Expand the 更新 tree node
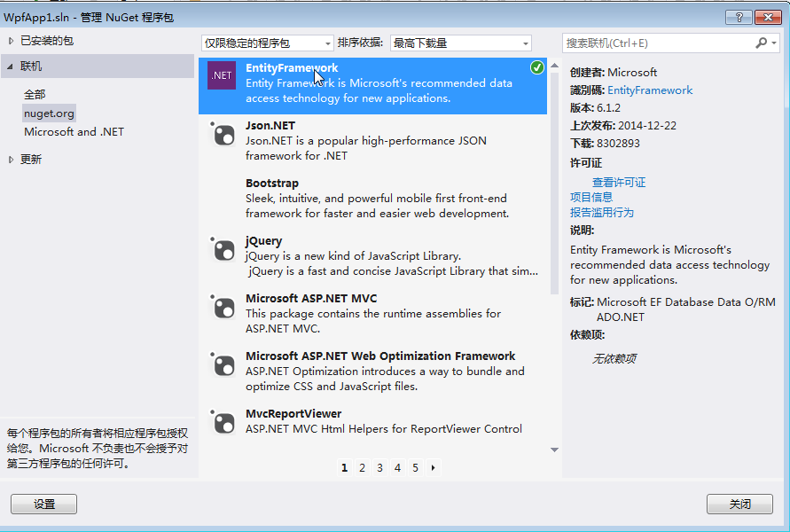Screen dimensions: 790x532 click(x=12, y=160)
